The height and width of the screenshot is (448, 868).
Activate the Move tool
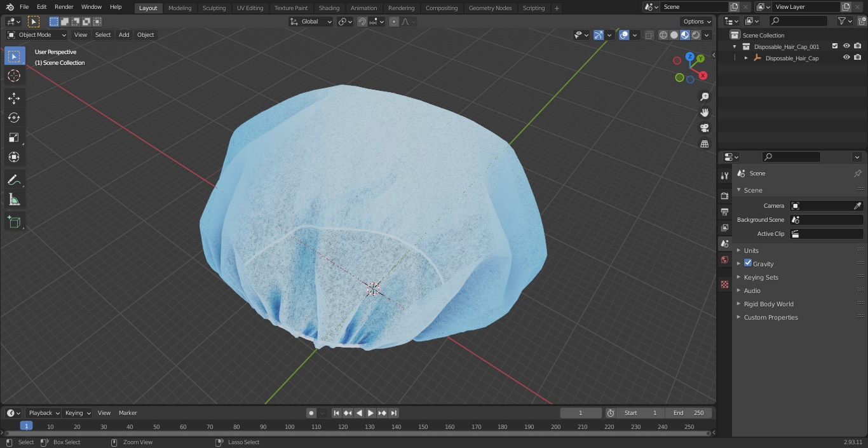pyautogui.click(x=14, y=98)
